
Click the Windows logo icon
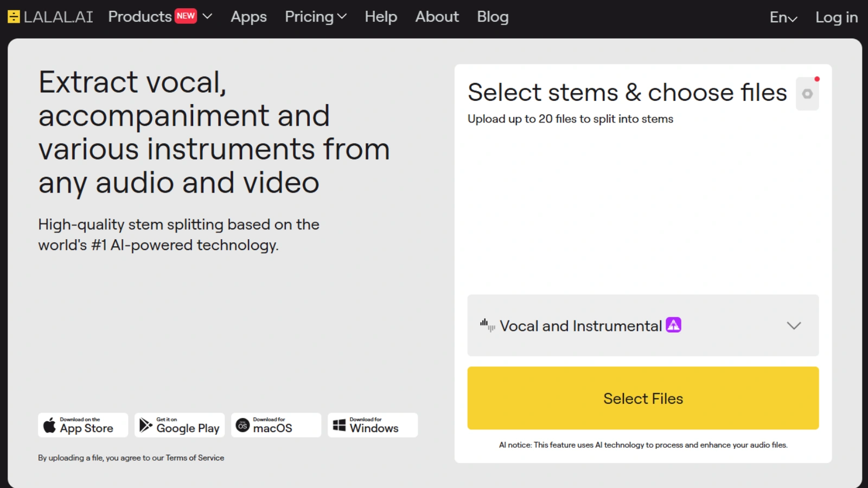tap(339, 425)
